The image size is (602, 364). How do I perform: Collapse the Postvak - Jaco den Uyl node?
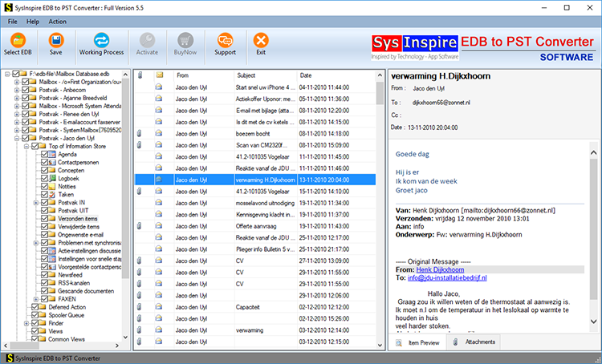click(17, 138)
